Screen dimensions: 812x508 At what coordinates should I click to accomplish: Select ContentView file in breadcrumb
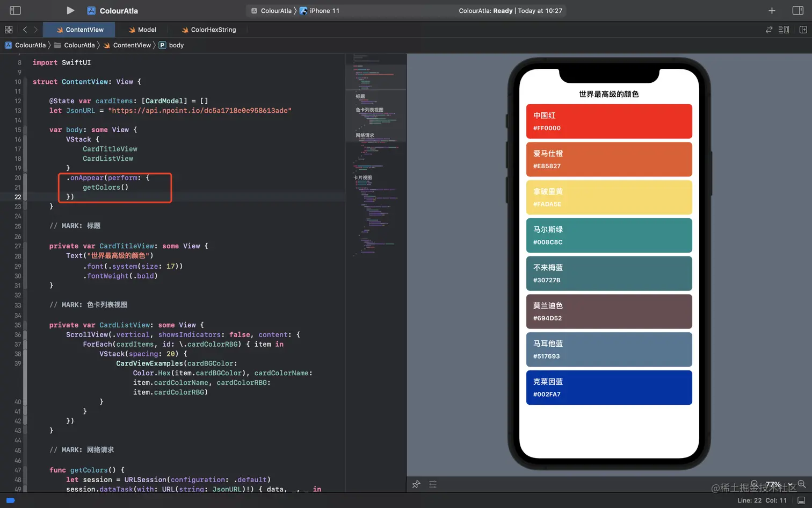tap(127, 45)
